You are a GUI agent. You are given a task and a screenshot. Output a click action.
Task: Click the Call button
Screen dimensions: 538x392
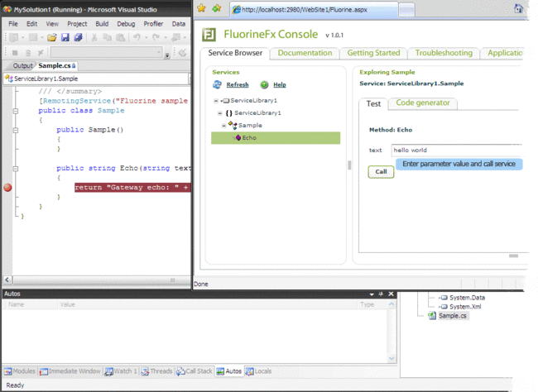(x=381, y=172)
